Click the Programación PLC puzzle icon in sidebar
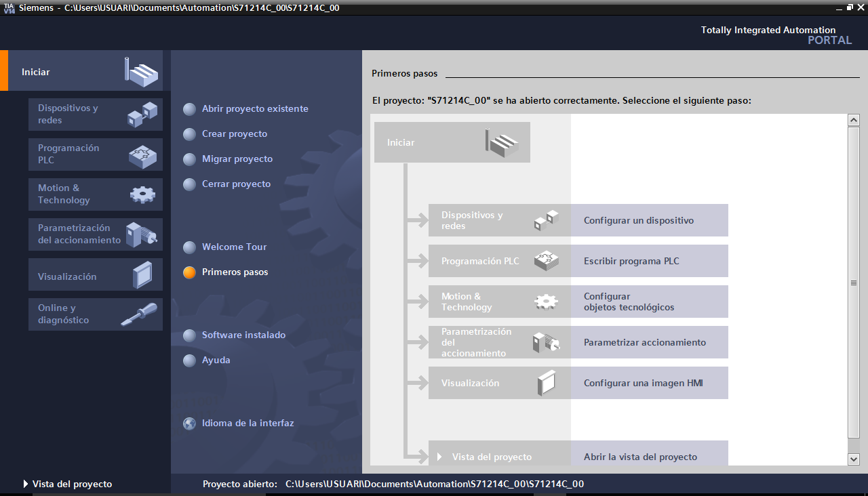The image size is (868, 496). [142, 155]
